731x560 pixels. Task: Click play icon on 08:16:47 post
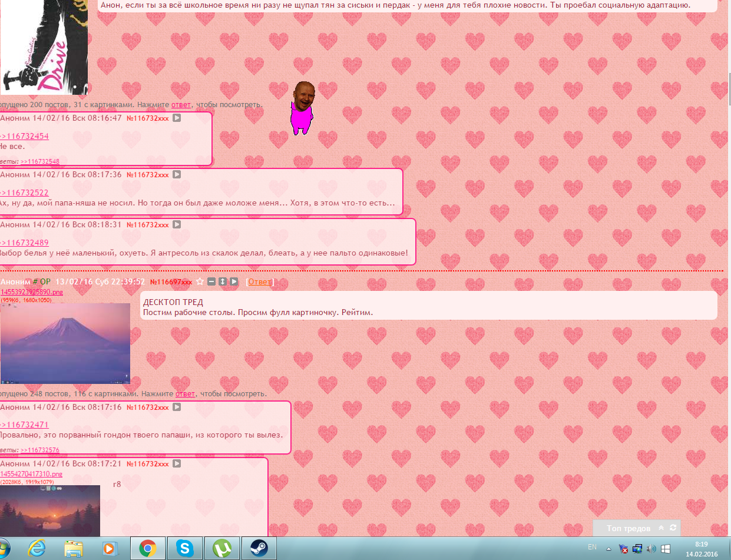point(176,118)
